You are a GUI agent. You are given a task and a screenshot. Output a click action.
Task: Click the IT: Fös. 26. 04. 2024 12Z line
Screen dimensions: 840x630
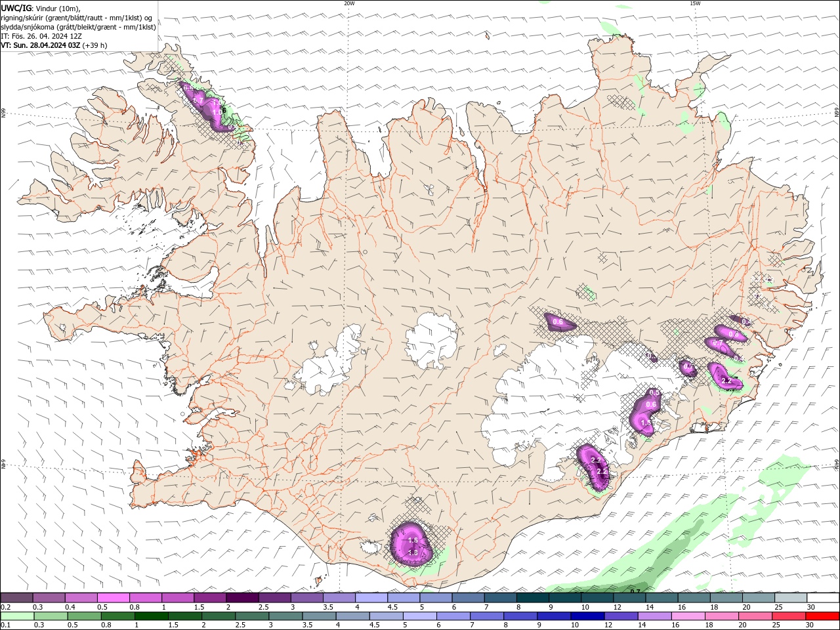coord(41,36)
